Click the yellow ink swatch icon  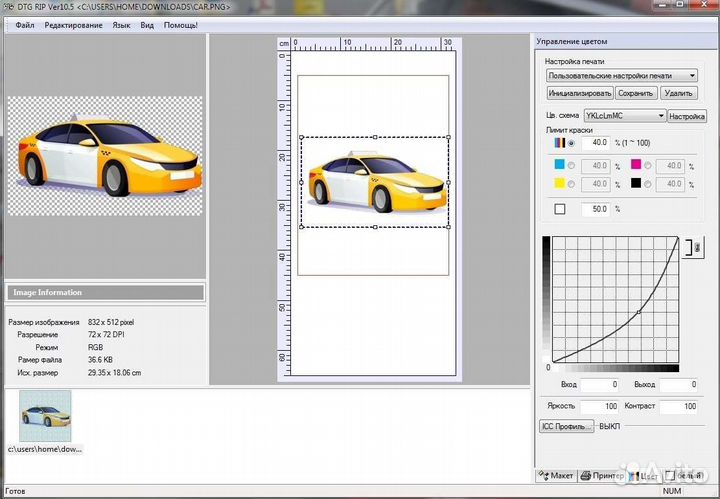[x=559, y=185]
